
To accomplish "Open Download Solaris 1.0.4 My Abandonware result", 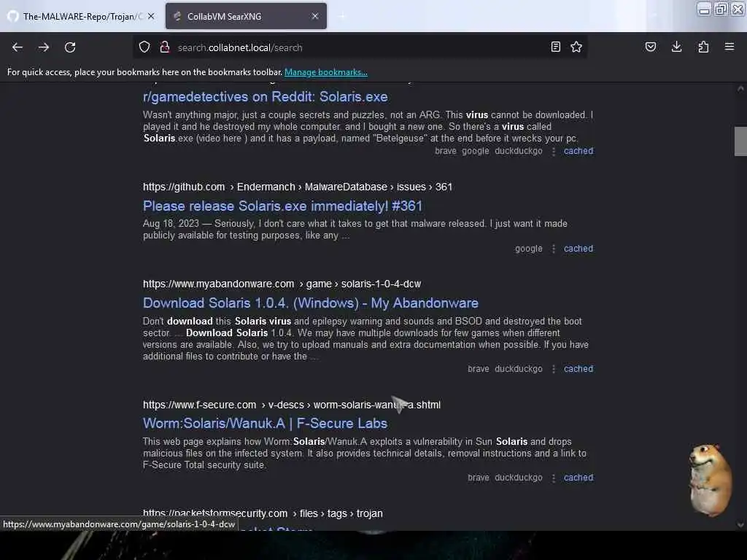I will pyautogui.click(x=311, y=303).
